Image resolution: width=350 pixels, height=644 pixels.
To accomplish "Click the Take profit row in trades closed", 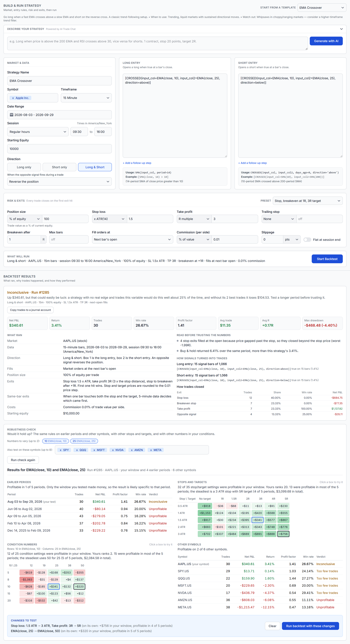I will (260, 409).
